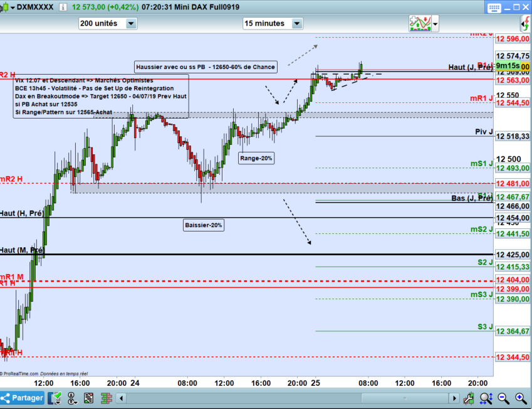Screen dimensions: 532x409
Task: Click the red-green arrows panel toggle
Action: [525, 24]
